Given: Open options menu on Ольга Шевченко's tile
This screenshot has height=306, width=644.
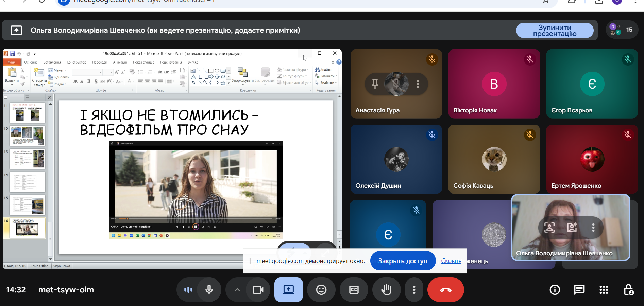Looking at the screenshot, I should [593, 228].
